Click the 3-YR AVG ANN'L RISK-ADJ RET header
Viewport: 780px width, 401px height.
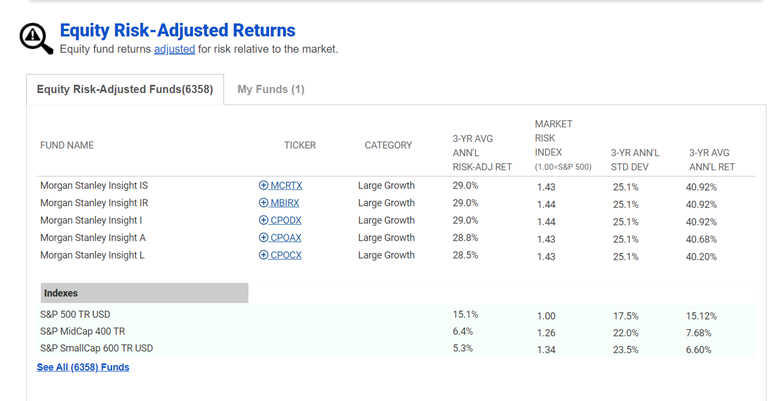(482, 153)
